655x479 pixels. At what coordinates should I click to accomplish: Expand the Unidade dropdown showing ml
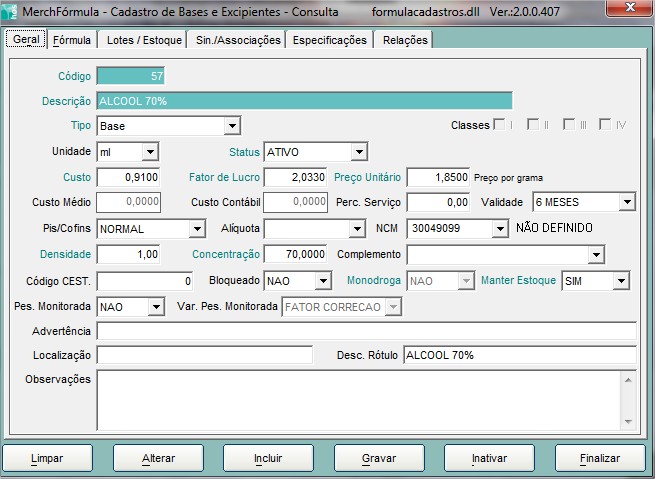click(150, 152)
